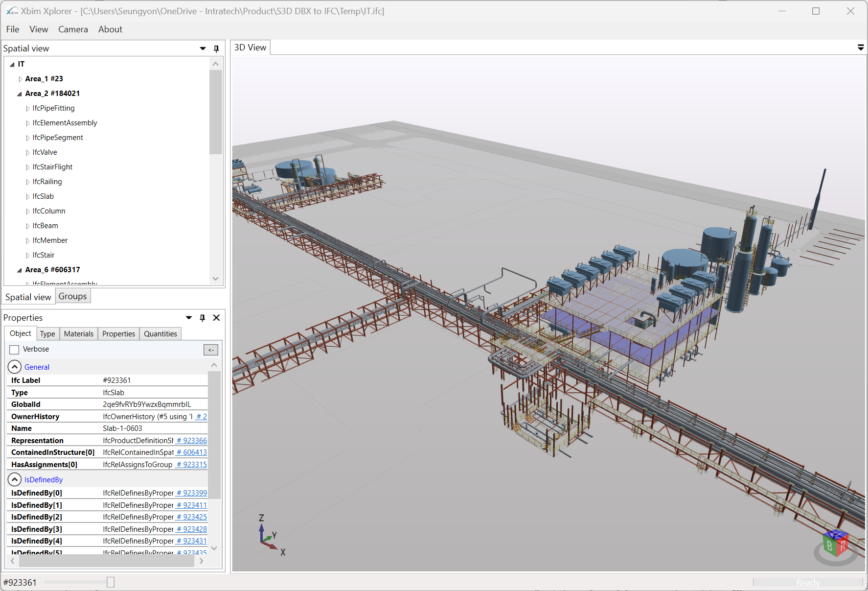Expand the Area_1 #23 tree node
Image resolution: width=868 pixels, height=591 pixels.
coord(20,79)
